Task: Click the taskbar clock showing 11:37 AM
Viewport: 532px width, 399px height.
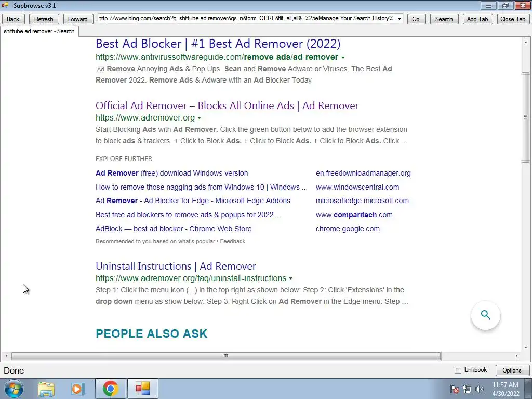Action: [x=506, y=389]
